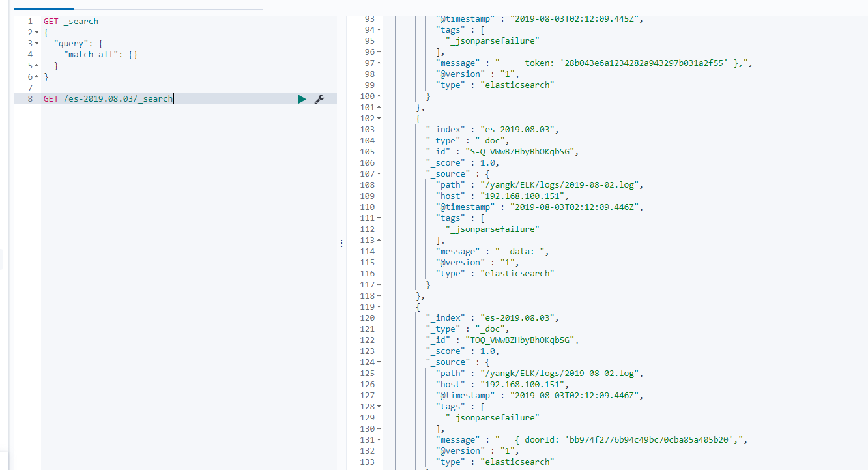Select the "_index" line at line 103
Viewport: 868px width, 470px height.
[493, 130]
